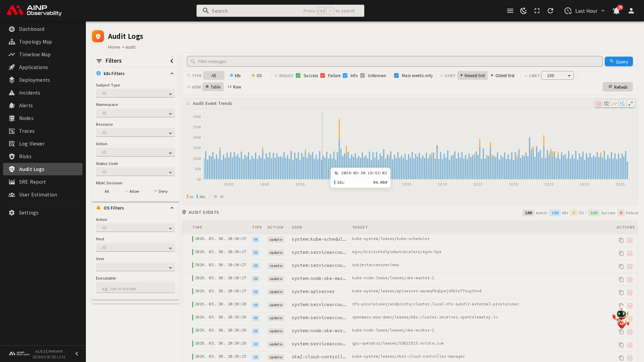Open Log Viewer in sidebar
This screenshot has height=362, width=644.
(x=32, y=143)
